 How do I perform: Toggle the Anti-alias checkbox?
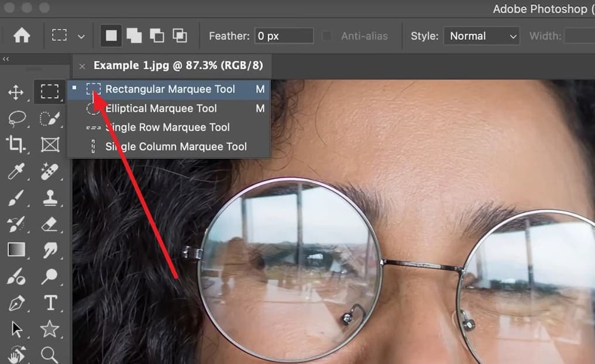[x=326, y=36]
